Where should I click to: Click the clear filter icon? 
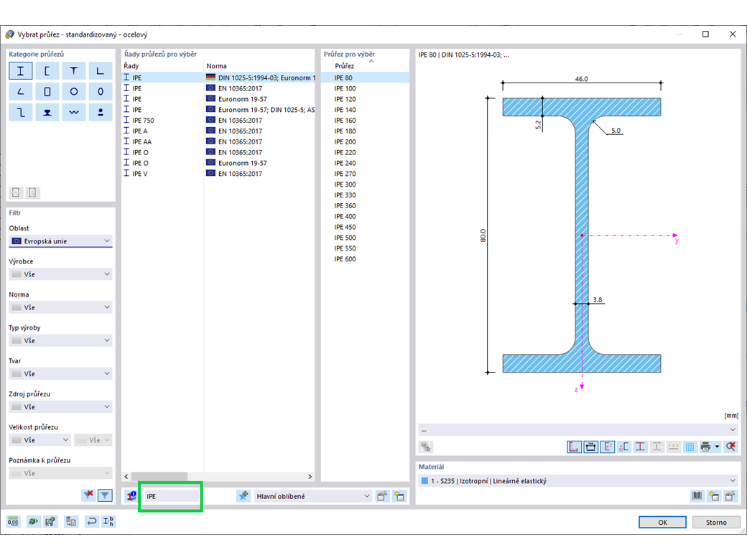(x=88, y=495)
